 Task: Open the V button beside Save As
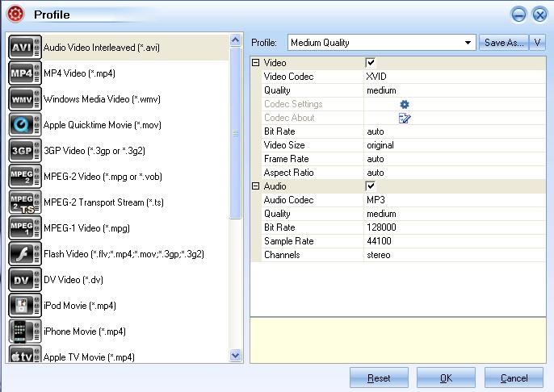pyautogui.click(x=537, y=43)
